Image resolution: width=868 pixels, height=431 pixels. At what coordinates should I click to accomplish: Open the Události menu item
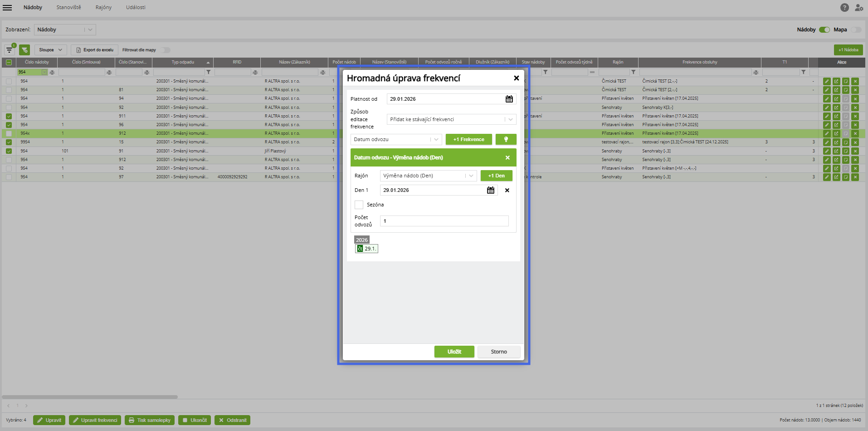tap(136, 7)
